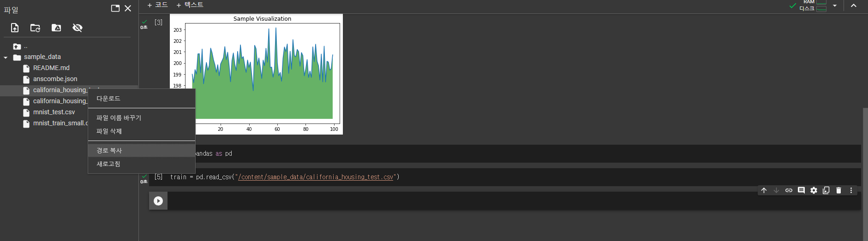Run the empty cell with play button
The image size is (868, 241).
(158, 201)
